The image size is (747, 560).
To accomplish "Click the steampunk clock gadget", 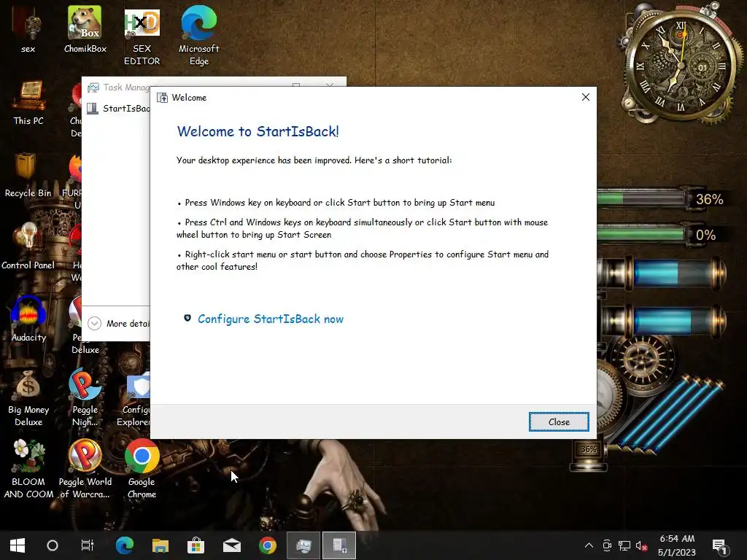I will point(681,64).
